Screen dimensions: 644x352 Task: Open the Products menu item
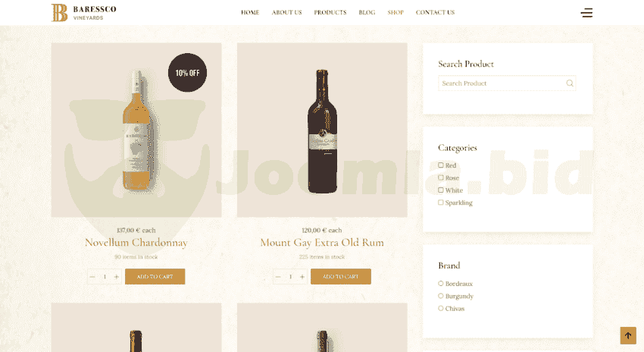click(x=330, y=12)
